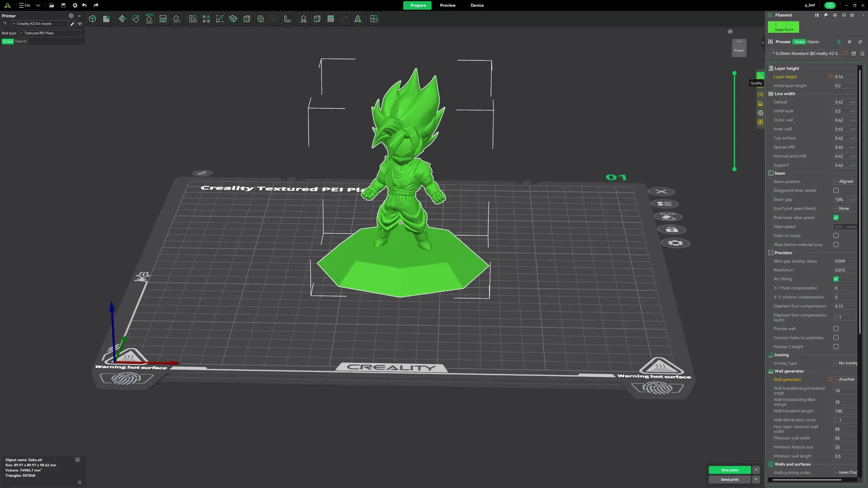Click the Slice plate button

click(729, 470)
